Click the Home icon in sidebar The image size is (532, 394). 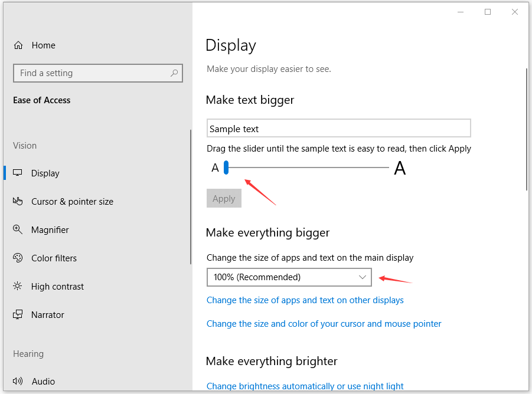click(18, 45)
